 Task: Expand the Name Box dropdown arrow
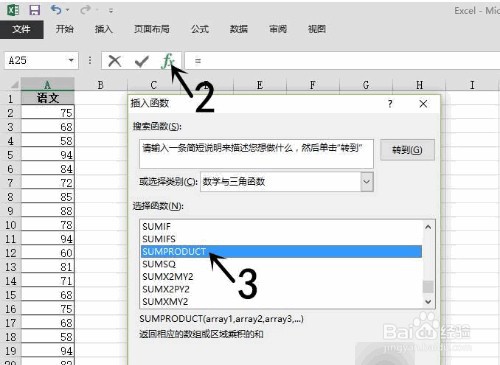click(x=71, y=61)
